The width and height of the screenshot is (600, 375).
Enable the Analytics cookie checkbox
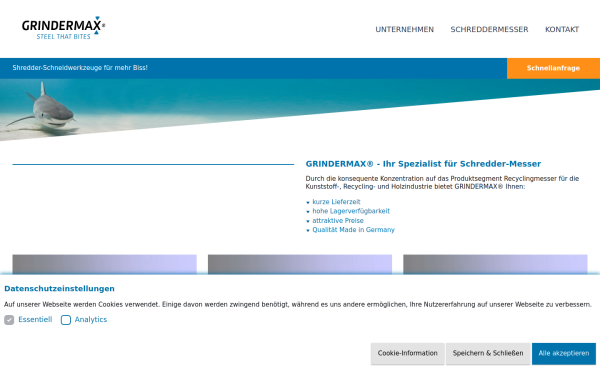click(66, 320)
